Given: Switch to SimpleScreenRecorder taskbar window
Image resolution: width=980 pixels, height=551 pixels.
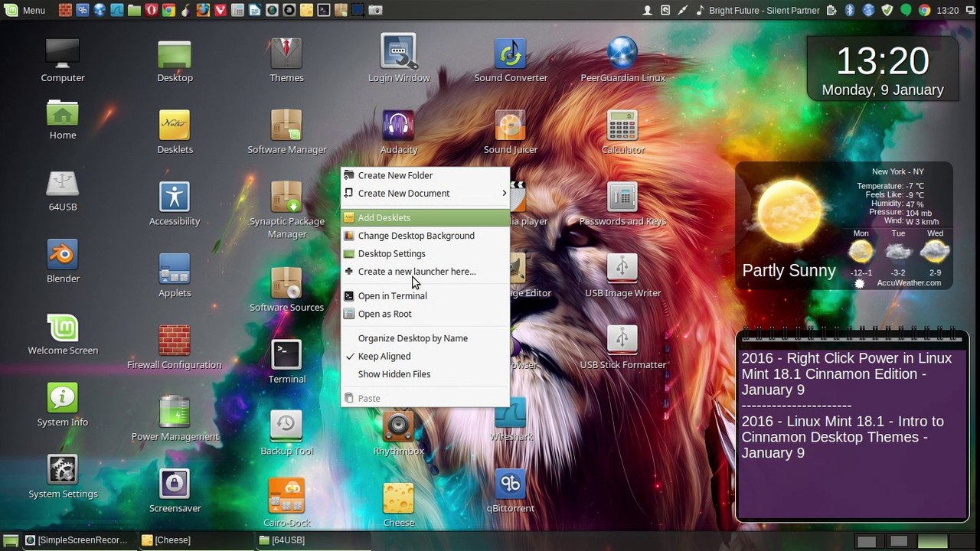Looking at the screenshot, I should 75,540.
